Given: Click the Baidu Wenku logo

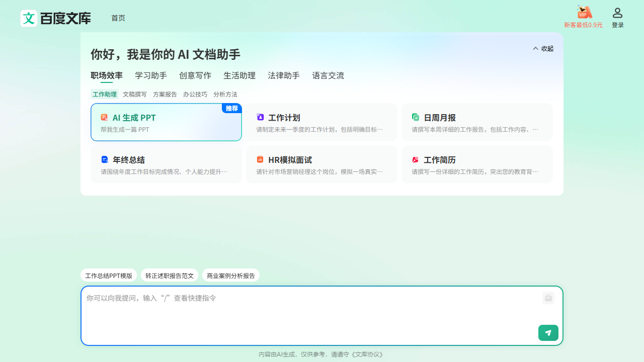Looking at the screenshot, I should pos(55,19).
